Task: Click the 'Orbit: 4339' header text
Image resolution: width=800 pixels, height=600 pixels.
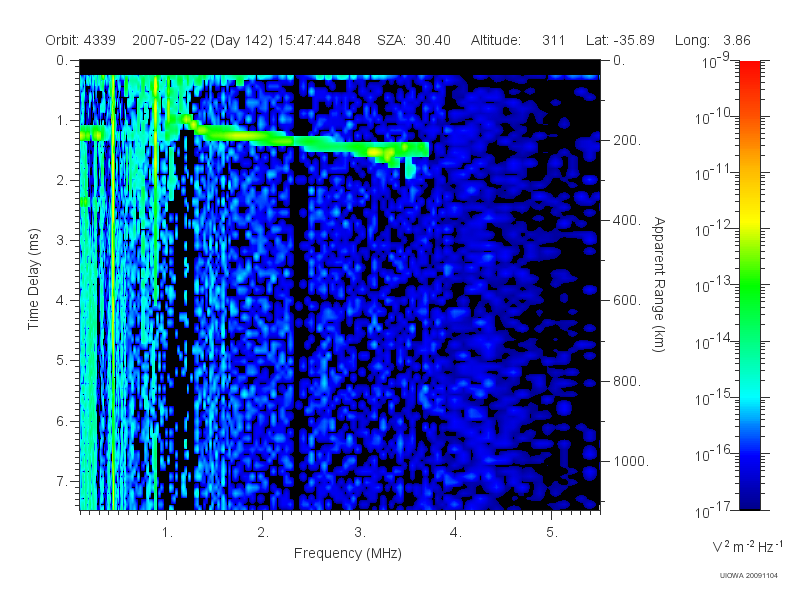Action: coord(81,40)
